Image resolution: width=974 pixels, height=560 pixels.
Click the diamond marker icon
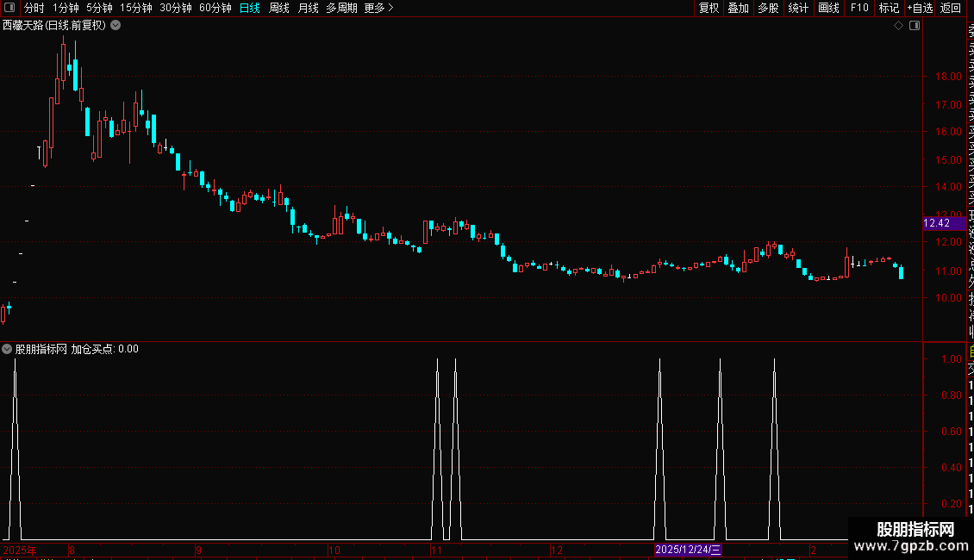(898, 26)
